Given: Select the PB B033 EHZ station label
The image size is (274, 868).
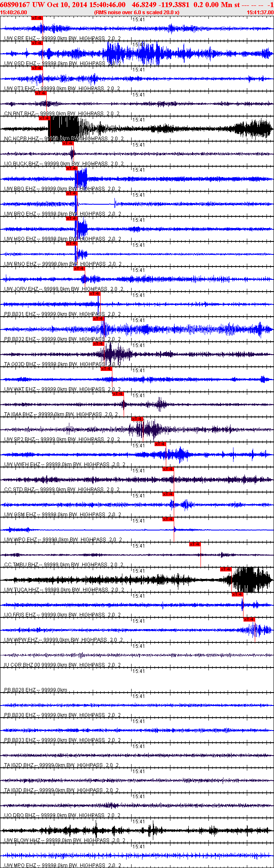Looking at the screenshot, I should [x=20, y=740].
